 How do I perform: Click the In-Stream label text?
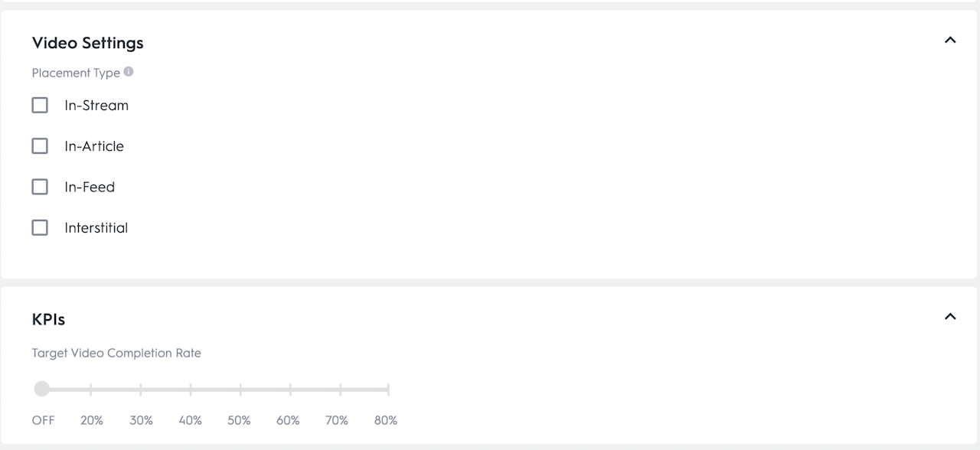point(96,106)
